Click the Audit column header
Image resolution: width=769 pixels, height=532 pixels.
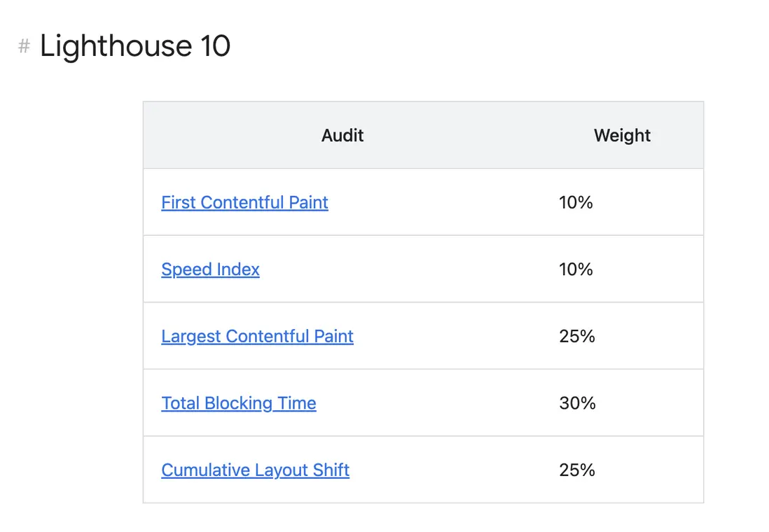click(342, 136)
